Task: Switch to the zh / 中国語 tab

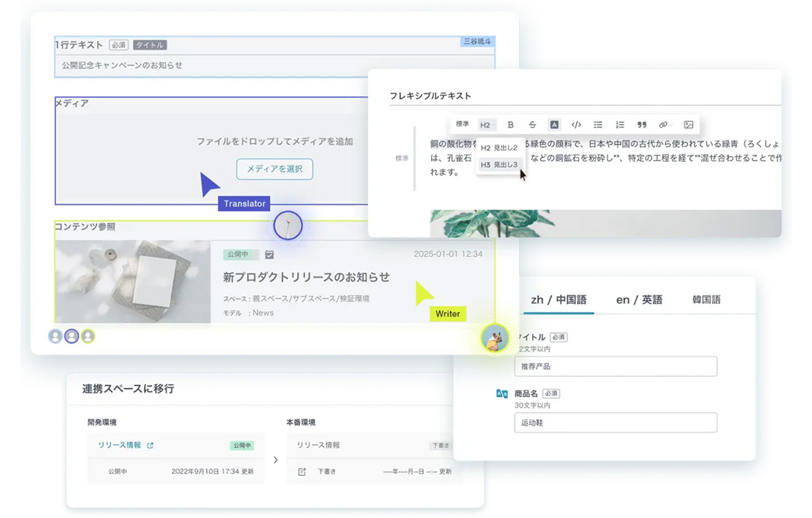Action: 559,299
